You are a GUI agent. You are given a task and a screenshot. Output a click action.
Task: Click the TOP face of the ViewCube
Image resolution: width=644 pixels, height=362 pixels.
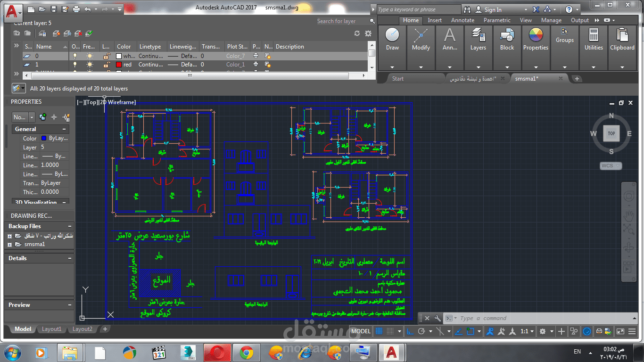pyautogui.click(x=611, y=133)
